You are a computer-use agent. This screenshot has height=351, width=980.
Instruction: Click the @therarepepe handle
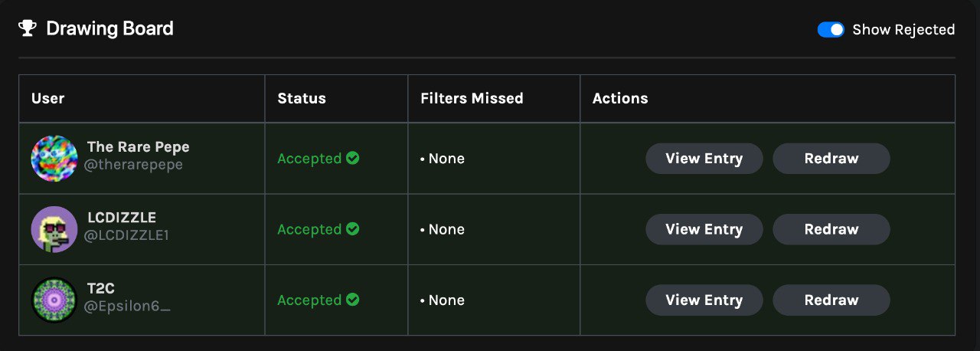tap(135, 165)
